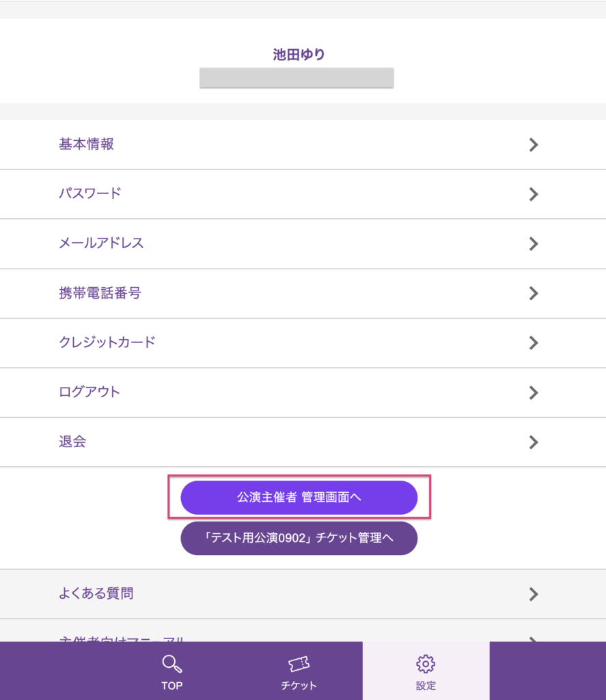Open「テスト用公演0902」チケット管理へ button
The width and height of the screenshot is (606, 700).
(299, 538)
